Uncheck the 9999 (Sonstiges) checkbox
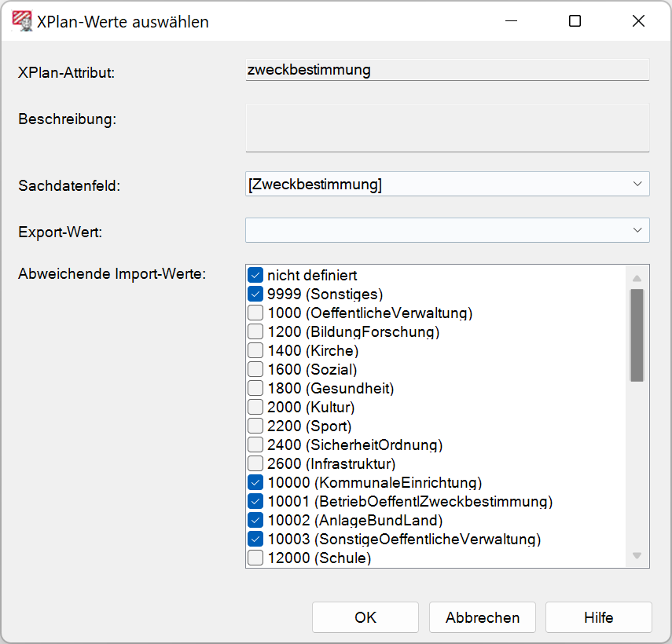 pyautogui.click(x=255, y=295)
